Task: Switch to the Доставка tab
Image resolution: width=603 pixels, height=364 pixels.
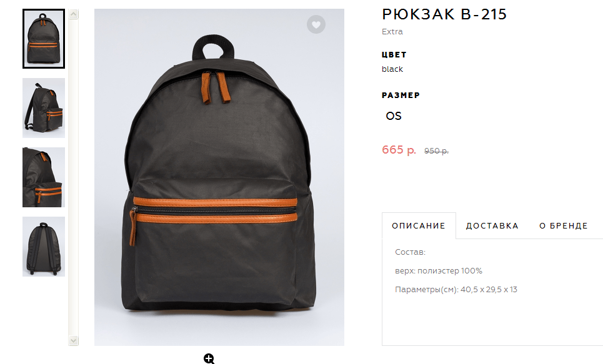Action: (492, 225)
